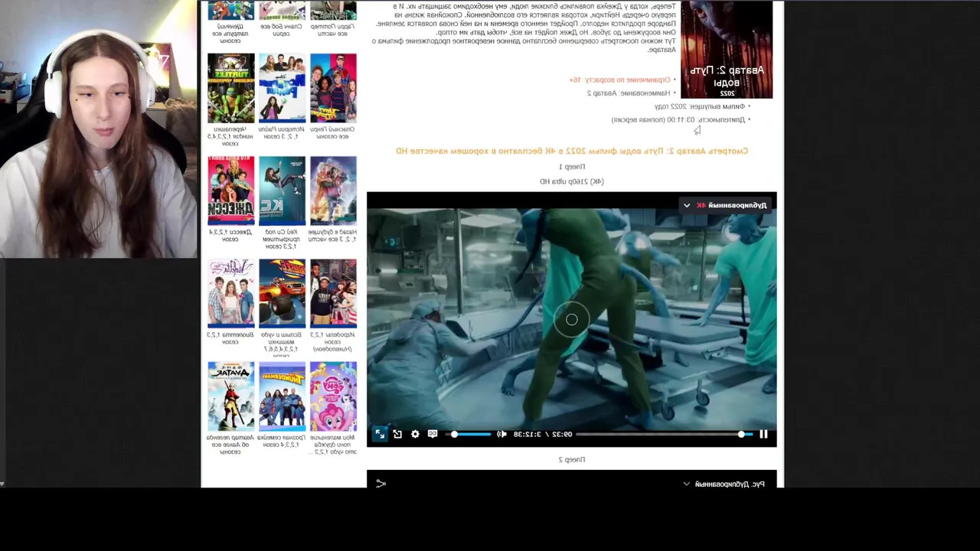The width and height of the screenshot is (980, 551).
Task: Click the orange 'Смотреть Аватар 2: Путь воды' heading
Action: click(x=572, y=152)
